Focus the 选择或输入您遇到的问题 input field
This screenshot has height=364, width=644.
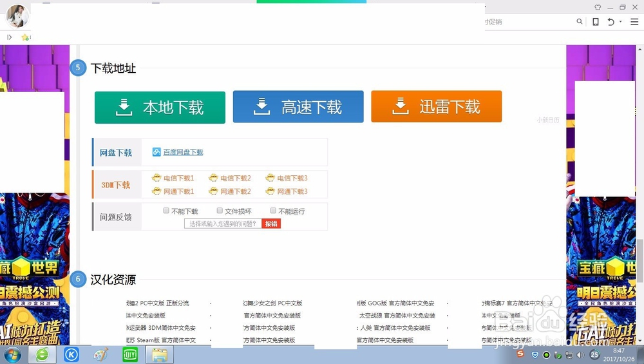click(223, 224)
